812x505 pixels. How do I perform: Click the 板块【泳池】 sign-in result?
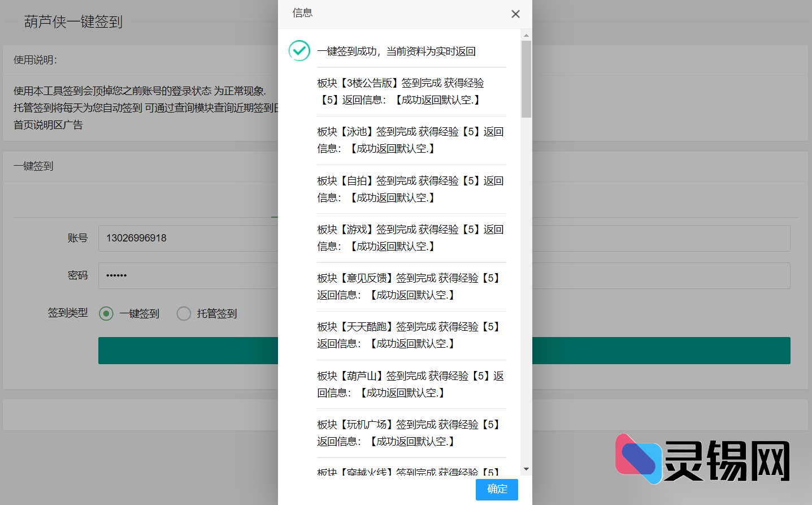tap(410, 140)
